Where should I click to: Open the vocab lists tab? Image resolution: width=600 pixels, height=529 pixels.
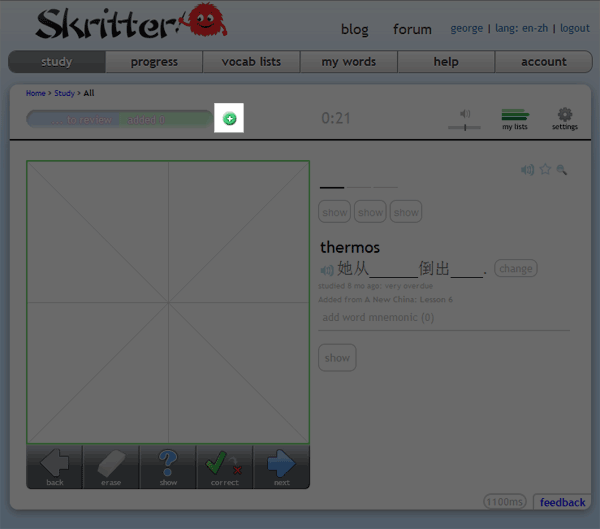point(251,62)
